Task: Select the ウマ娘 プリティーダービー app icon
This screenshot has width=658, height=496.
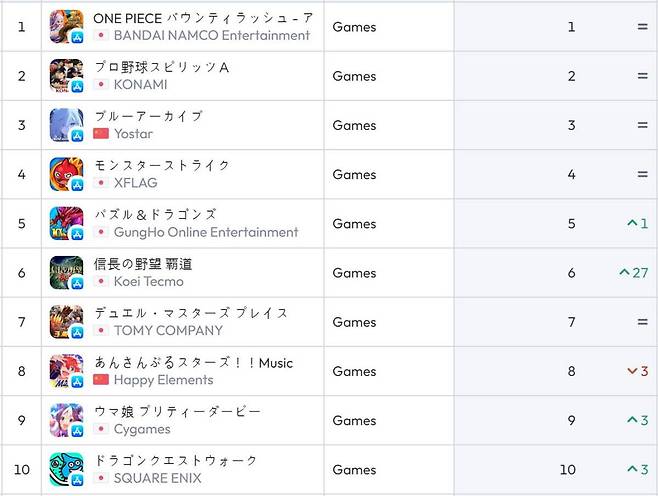Action: click(66, 420)
